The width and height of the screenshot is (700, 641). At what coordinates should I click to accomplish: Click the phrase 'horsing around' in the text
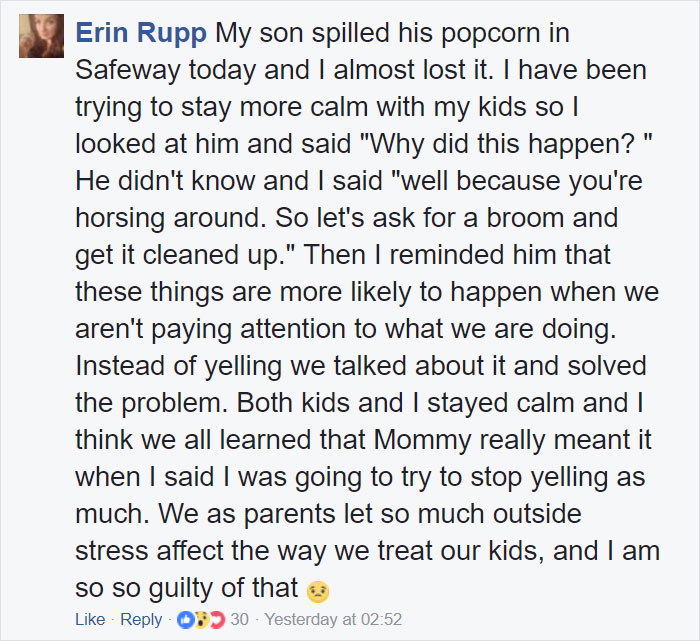(x=168, y=219)
